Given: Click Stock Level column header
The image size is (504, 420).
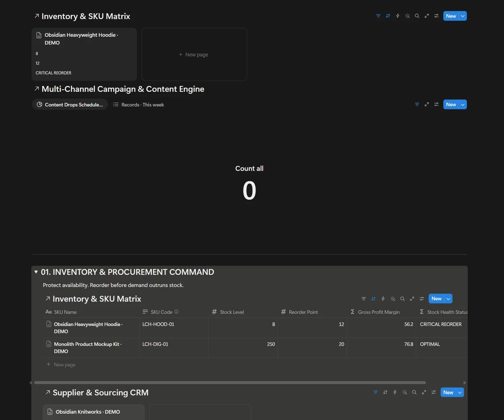Looking at the screenshot, I should coord(243,312).
